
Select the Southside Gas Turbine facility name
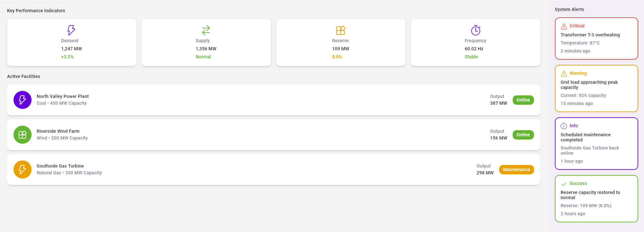pyautogui.click(x=60, y=166)
